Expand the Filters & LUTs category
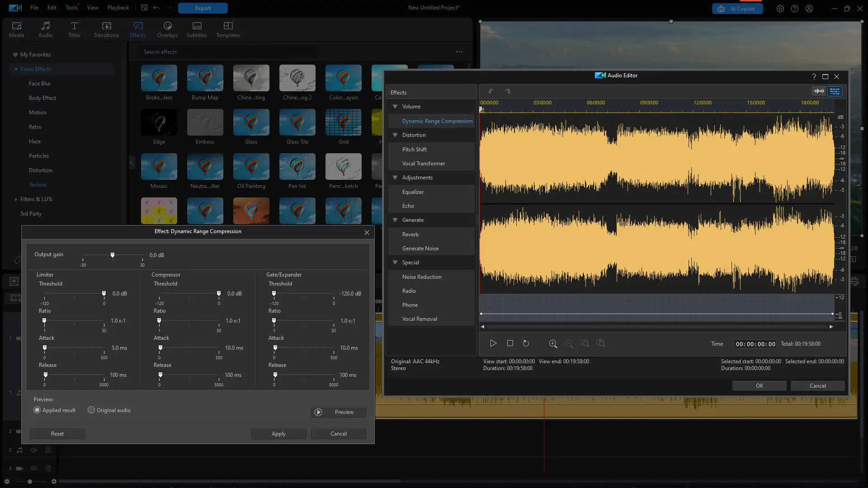Image resolution: width=868 pixels, height=488 pixels. point(16,199)
